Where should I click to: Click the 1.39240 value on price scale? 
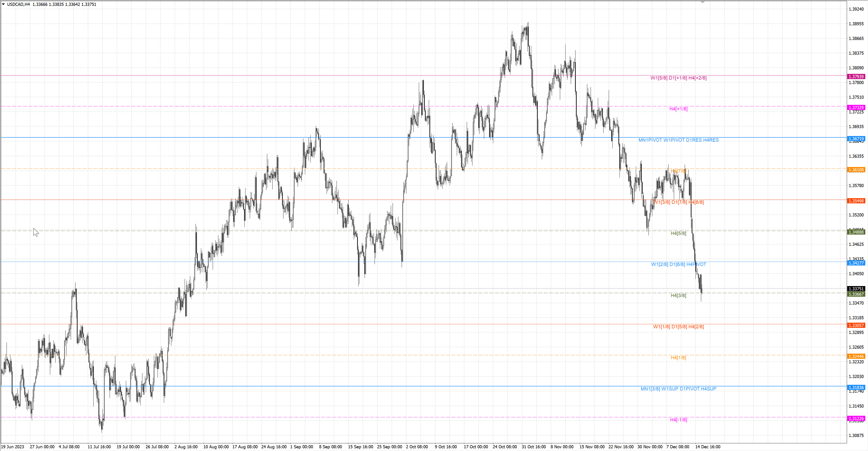pyautogui.click(x=856, y=9)
